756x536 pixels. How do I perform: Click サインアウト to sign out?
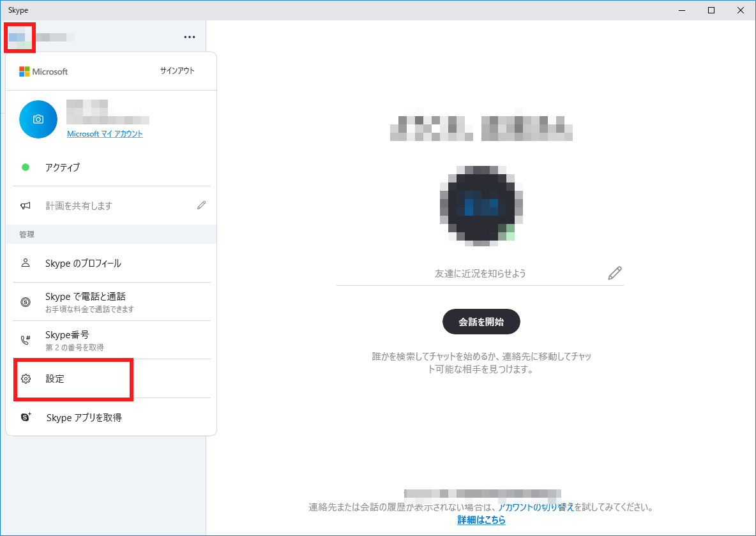pyautogui.click(x=178, y=70)
